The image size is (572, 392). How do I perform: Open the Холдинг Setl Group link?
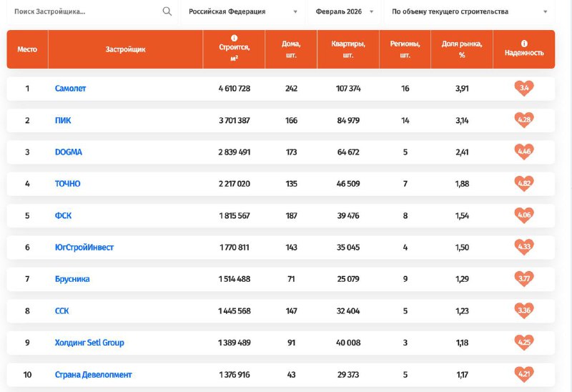89,343
